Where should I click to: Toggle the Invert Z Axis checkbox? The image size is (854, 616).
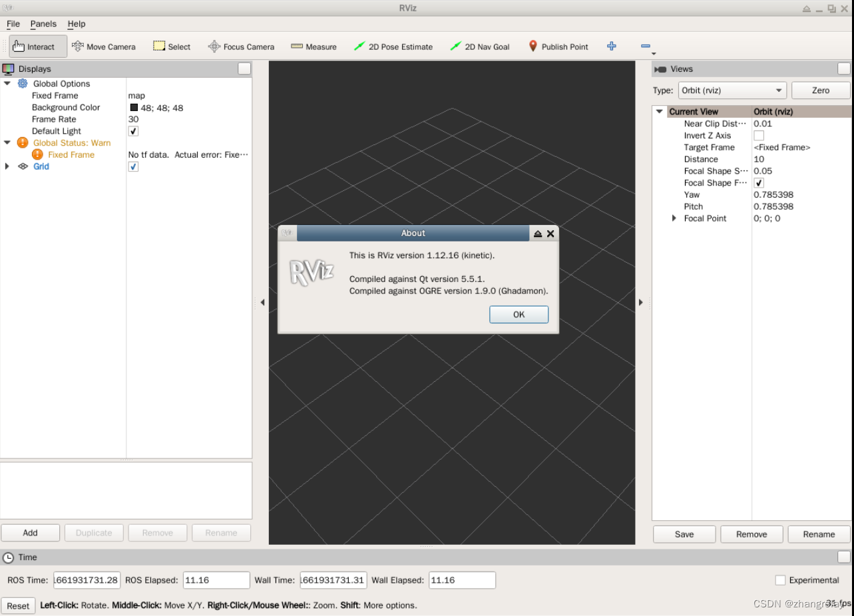coord(759,136)
